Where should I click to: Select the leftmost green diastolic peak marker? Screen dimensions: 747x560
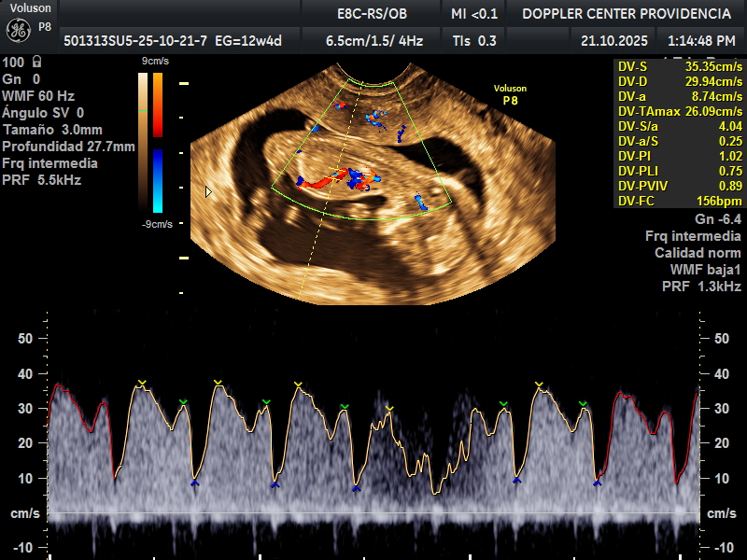coord(183,402)
